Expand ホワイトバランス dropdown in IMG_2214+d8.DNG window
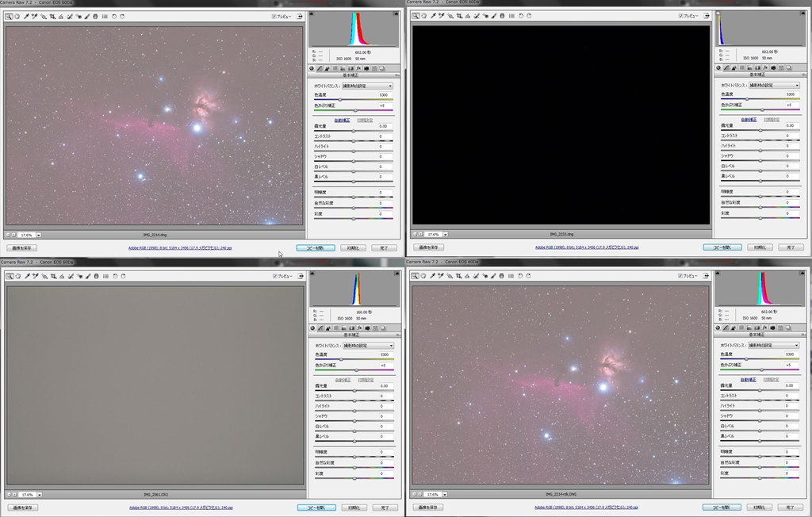The width and height of the screenshot is (812, 517). [773, 346]
